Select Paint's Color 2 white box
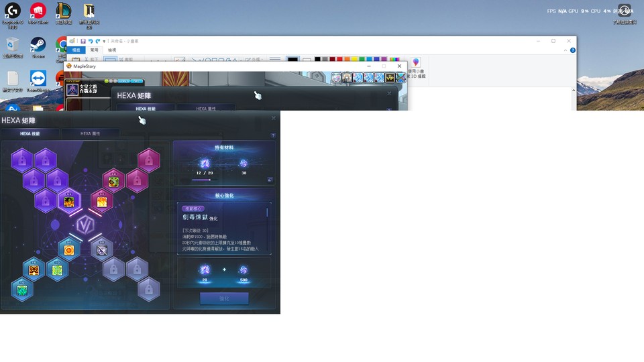Screen dimensions: 644x362 [307, 60]
